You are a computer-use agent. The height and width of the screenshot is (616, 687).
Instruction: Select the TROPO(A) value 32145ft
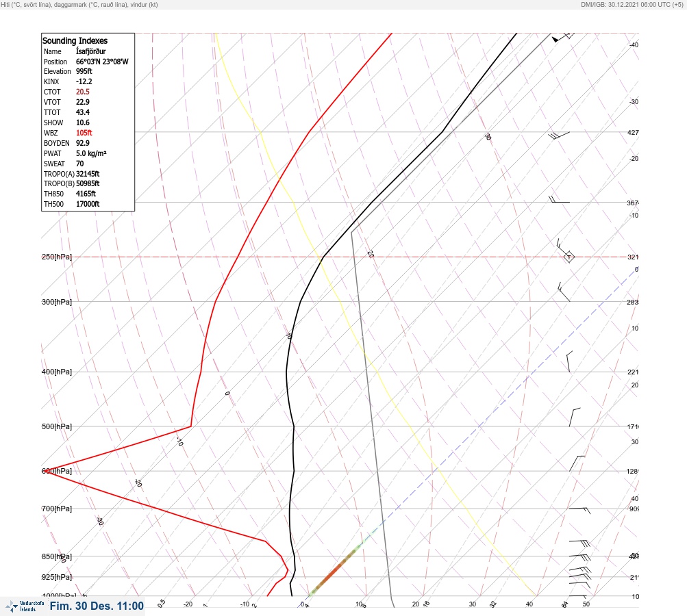click(x=88, y=174)
